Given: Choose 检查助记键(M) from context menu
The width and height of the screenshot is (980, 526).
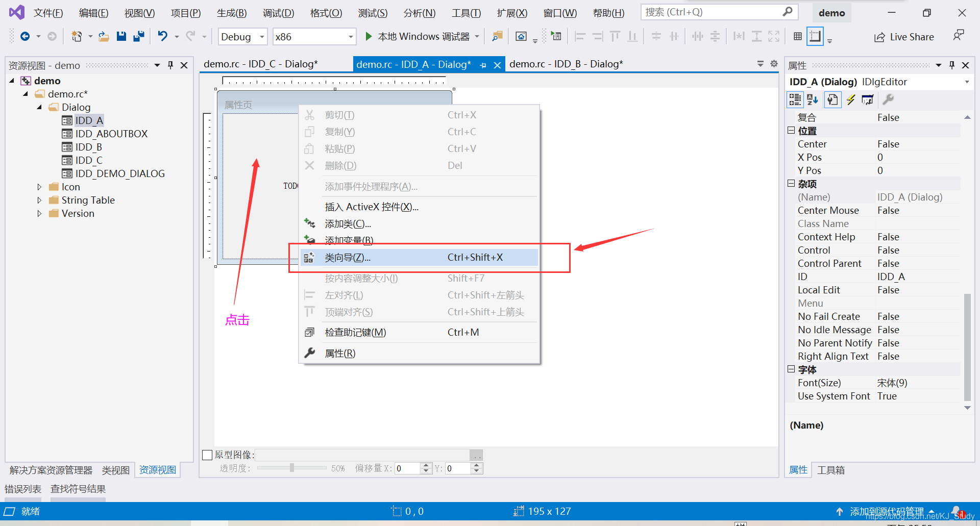Looking at the screenshot, I should pos(419,332).
